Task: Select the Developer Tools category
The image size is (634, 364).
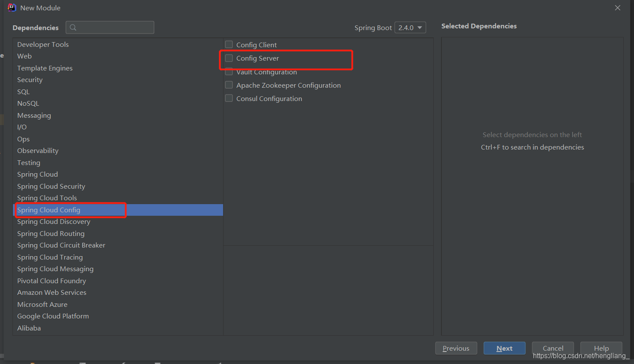Action: coord(118,44)
